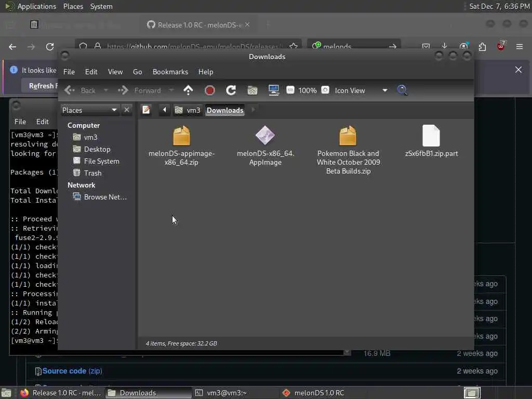Click Firefox back arrow
Screen dimensions: 532x399
click(x=12, y=47)
